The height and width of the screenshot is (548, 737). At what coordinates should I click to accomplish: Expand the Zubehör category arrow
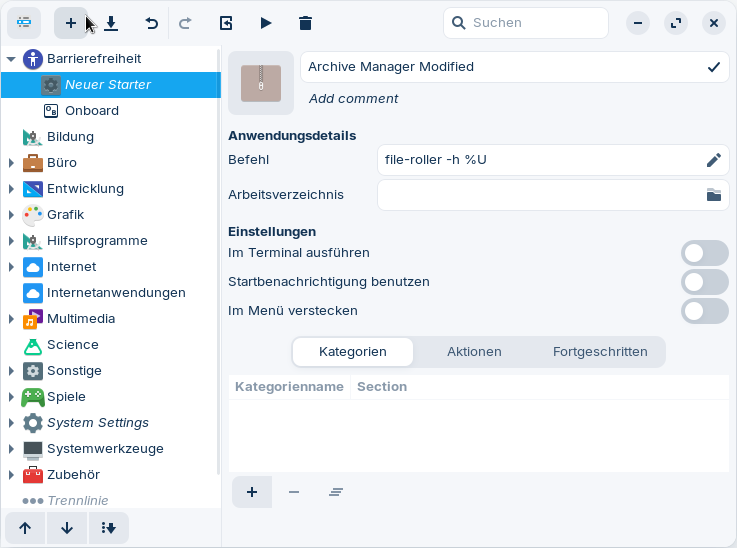pos(11,475)
